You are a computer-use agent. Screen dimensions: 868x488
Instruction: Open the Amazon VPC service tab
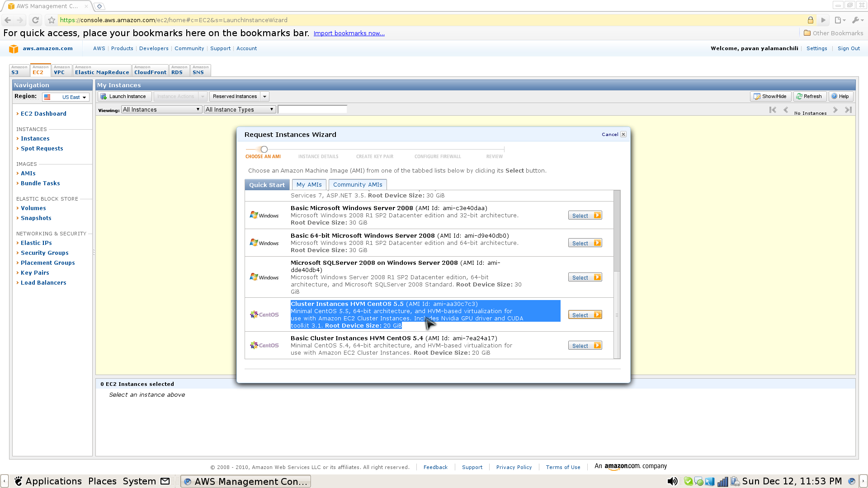tap(62, 70)
